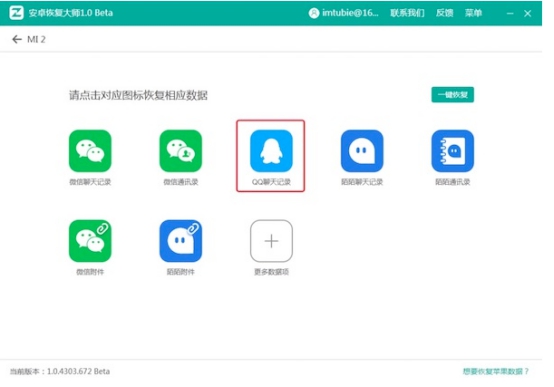Image resolution: width=554 pixels, height=387 pixels.
Task: Open WeChat attachments icon (微信附件)
Action: point(90,241)
